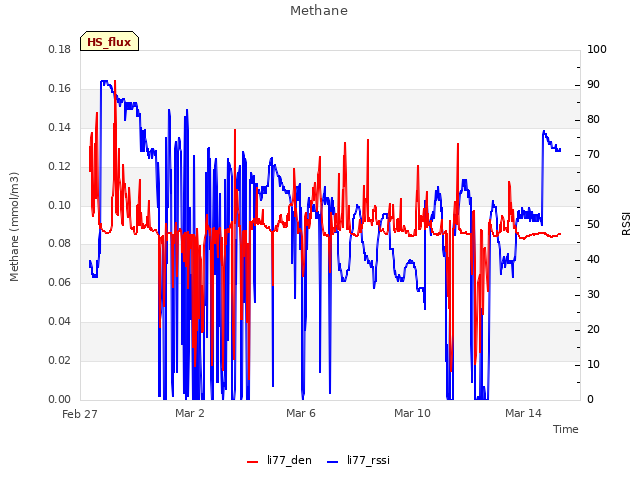The height and width of the screenshot is (480, 640).
Task: Click the RSSI right axis label
Action: pos(626,223)
